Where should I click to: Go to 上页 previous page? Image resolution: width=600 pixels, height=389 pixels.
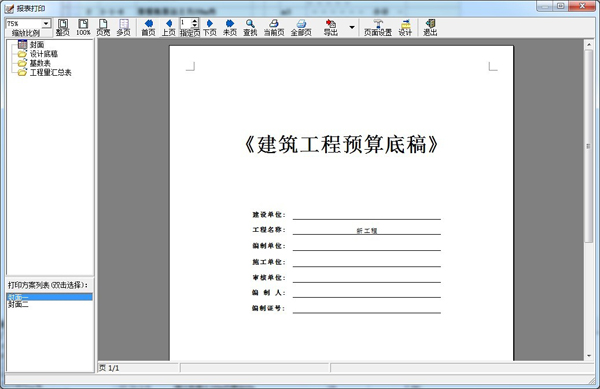coord(169,28)
